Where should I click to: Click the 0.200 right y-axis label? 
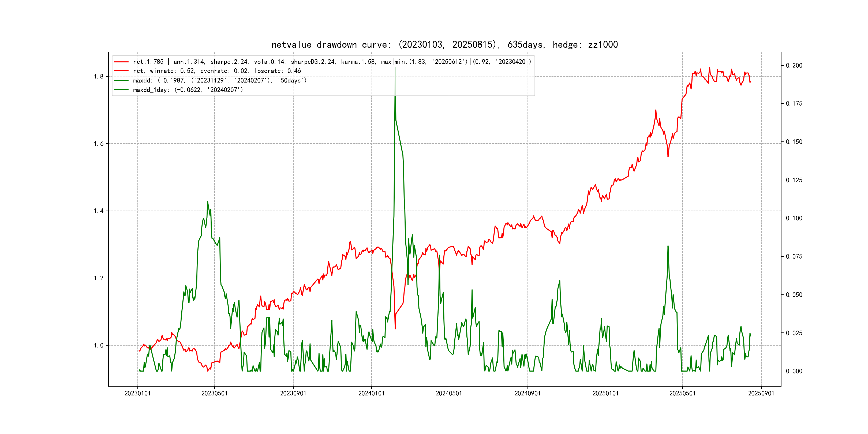(794, 65)
